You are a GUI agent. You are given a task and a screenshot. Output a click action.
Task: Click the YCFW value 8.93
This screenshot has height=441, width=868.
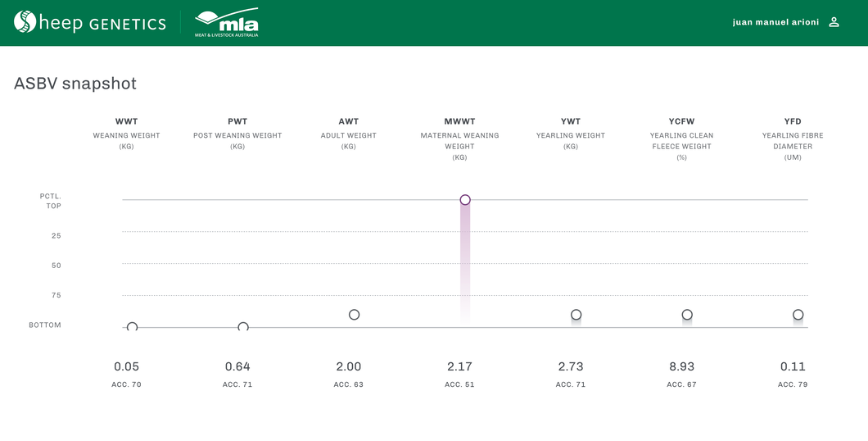(681, 366)
